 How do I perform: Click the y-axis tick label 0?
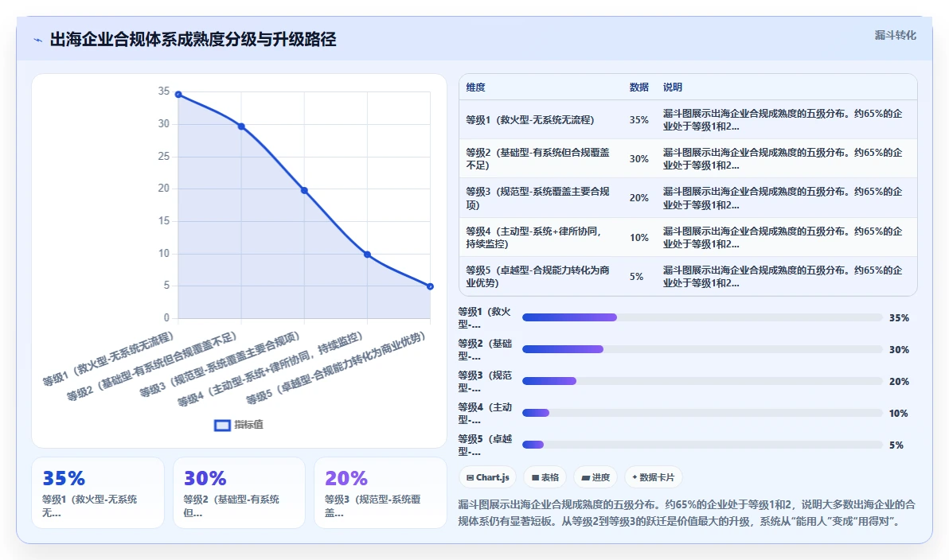click(166, 317)
